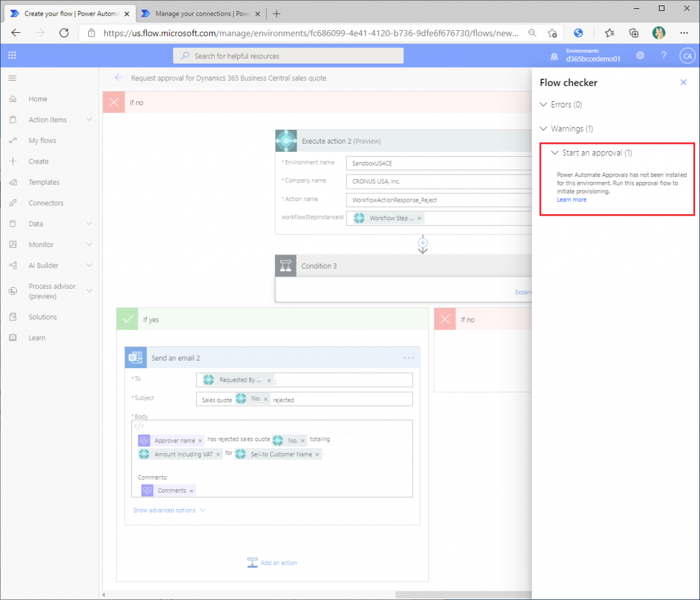Reload the page with the refresh icon
700x600 pixels.
click(x=64, y=33)
